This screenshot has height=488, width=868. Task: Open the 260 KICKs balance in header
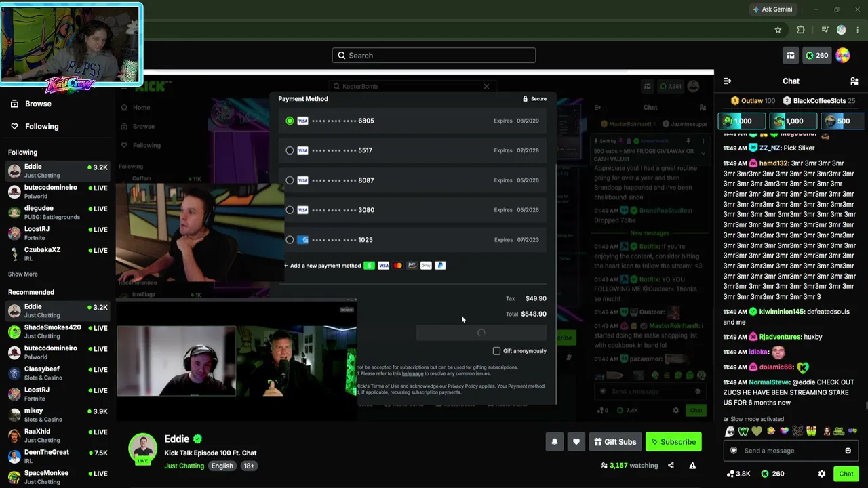816,56
